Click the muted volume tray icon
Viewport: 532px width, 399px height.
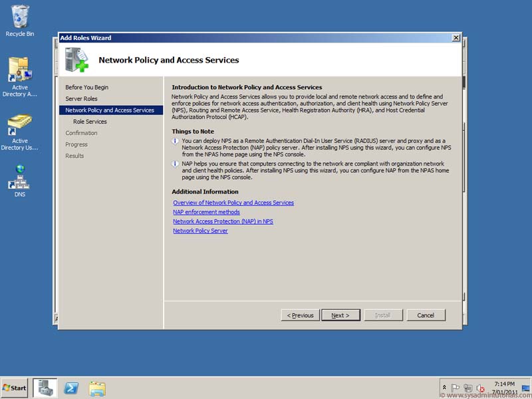pyautogui.click(x=480, y=388)
